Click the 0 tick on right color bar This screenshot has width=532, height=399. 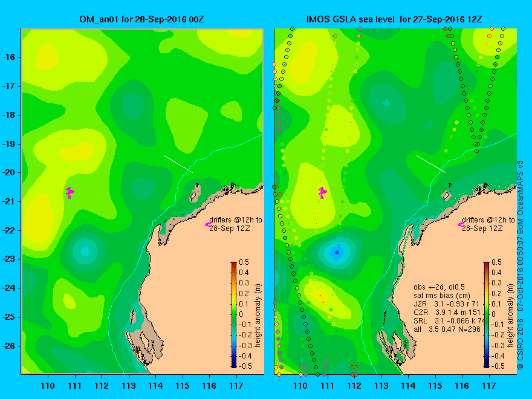(493, 314)
